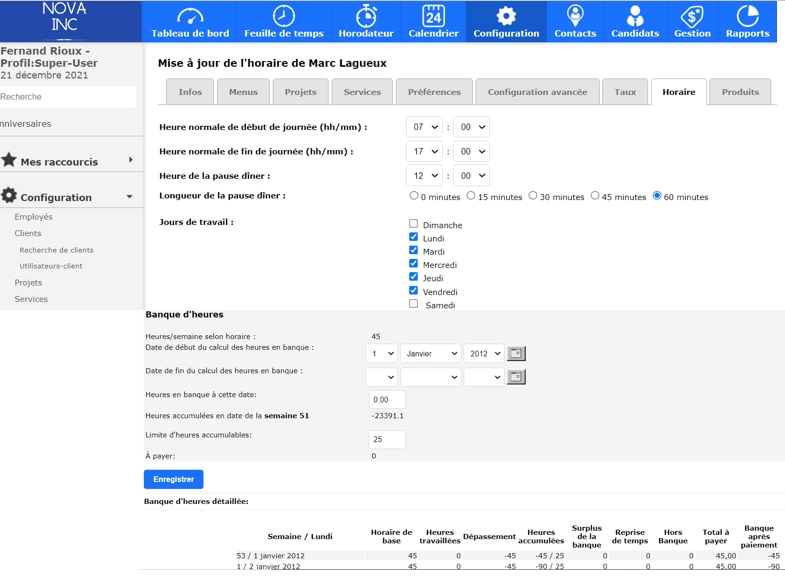Open Projets in sidebar
This screenshot has width=785, height=576.
click(x=29, y=283)
